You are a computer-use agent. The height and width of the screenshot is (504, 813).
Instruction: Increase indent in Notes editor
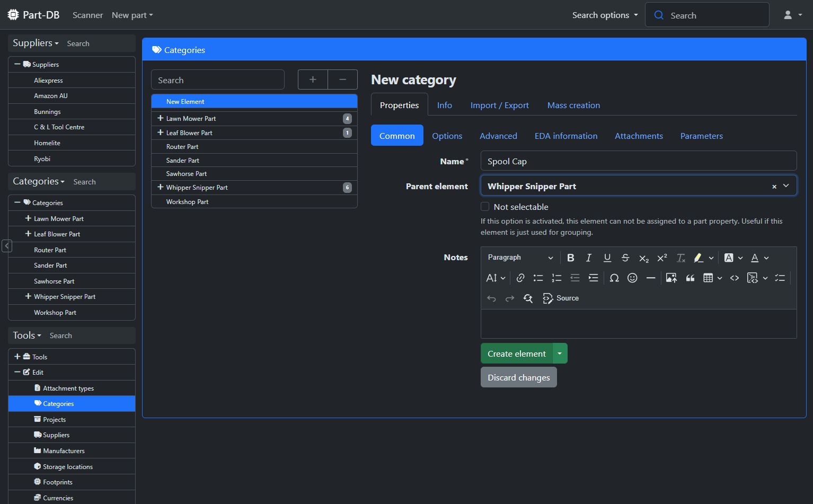pyautogui.click(x=593, y=278)
